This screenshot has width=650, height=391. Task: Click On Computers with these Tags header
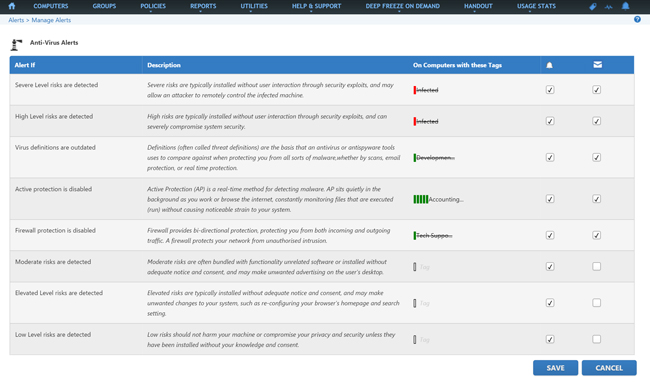[457, 65]
